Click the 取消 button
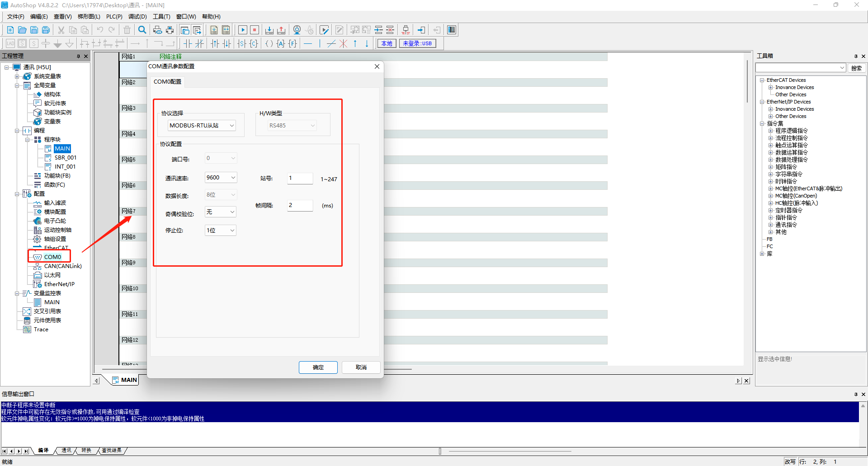 pos(361,367)
